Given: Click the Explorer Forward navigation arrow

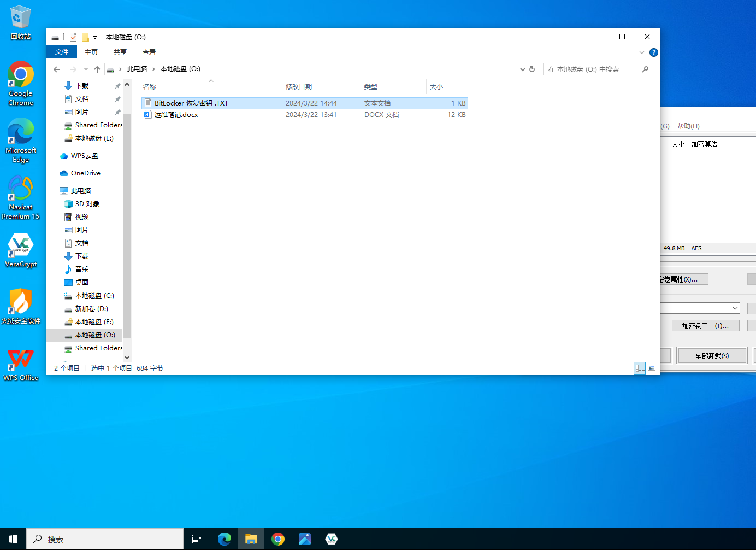Looking at the screenshot, I should tap(73, 69).
